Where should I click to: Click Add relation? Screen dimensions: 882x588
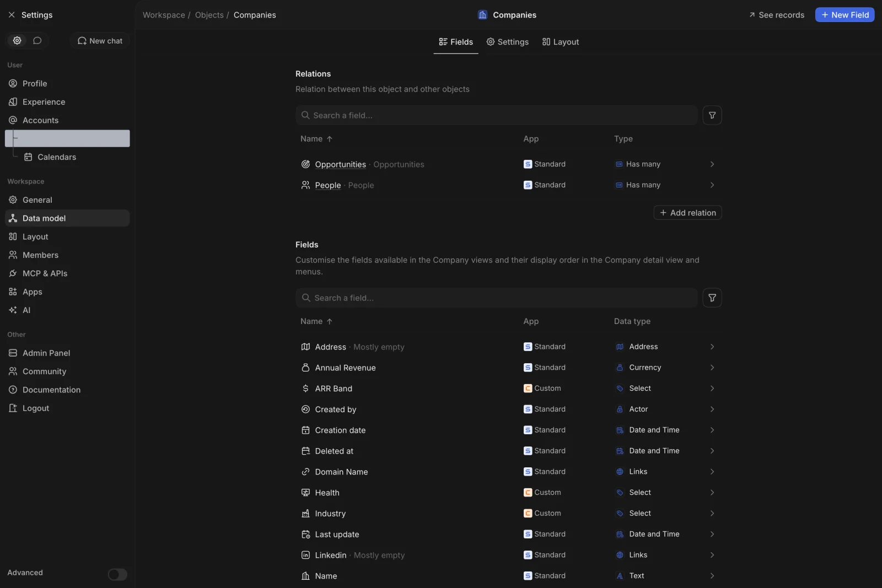[x=687, y=213]
